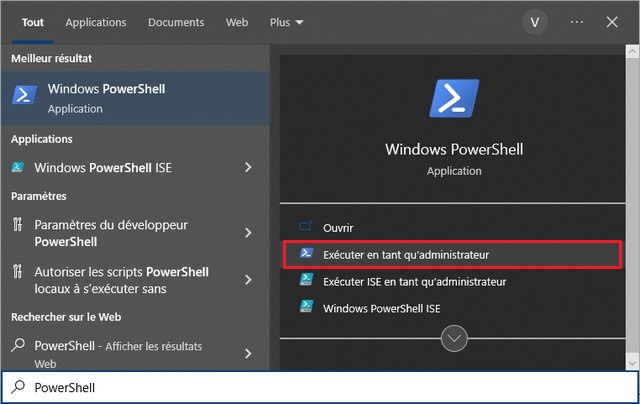The image size is (640, 404).
Task: Expand arrow for Paramètres du développeur PowerShell
Action: (248, 233)
